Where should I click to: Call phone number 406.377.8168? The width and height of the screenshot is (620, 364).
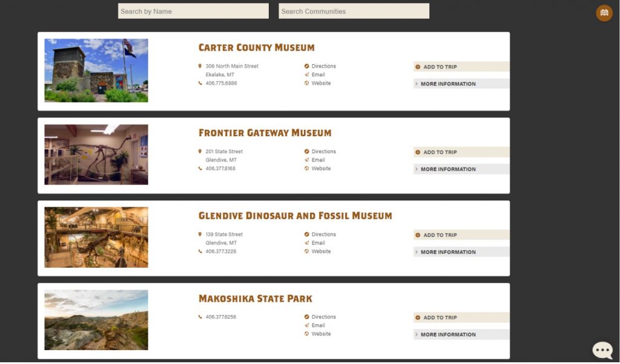tap(220, 169)
